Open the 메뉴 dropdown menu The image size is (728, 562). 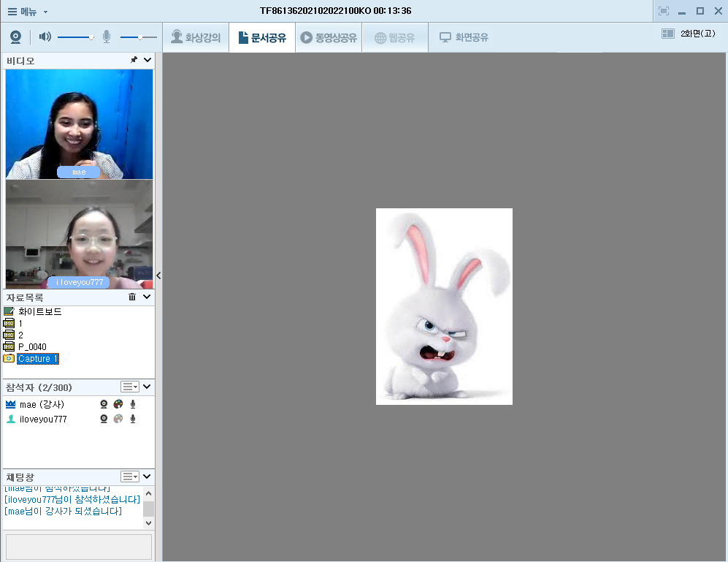click(x=28, y=11)
